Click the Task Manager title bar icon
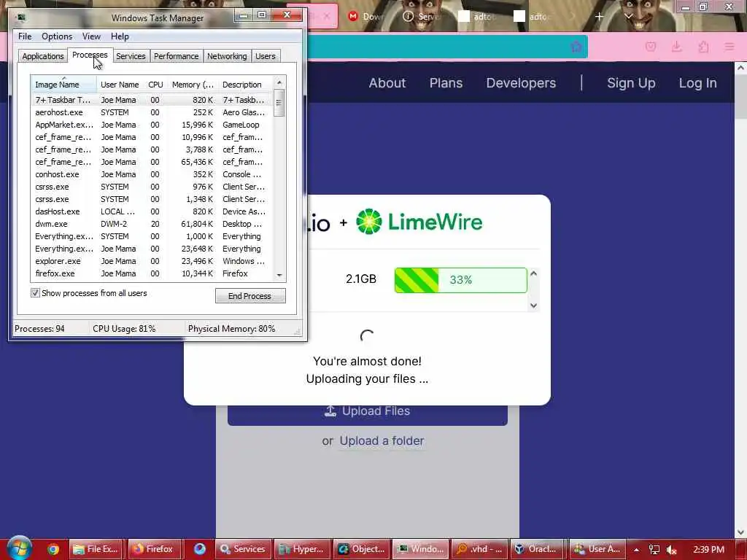747x560 pixels. [20, 17]
